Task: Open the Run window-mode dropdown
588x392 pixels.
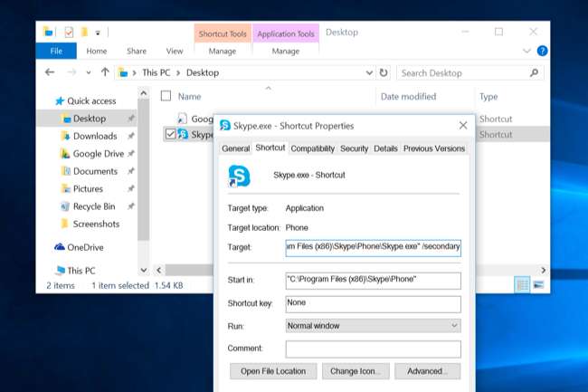Action: 373,326
